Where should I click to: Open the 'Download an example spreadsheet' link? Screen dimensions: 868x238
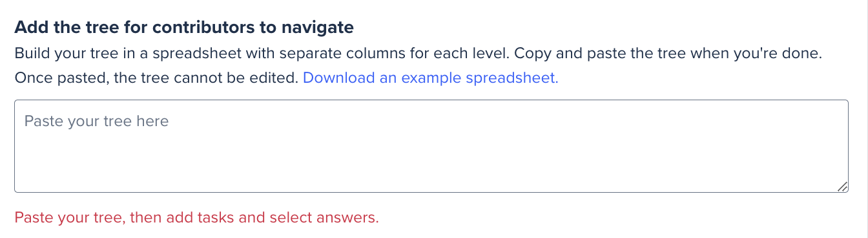point(430,78)
